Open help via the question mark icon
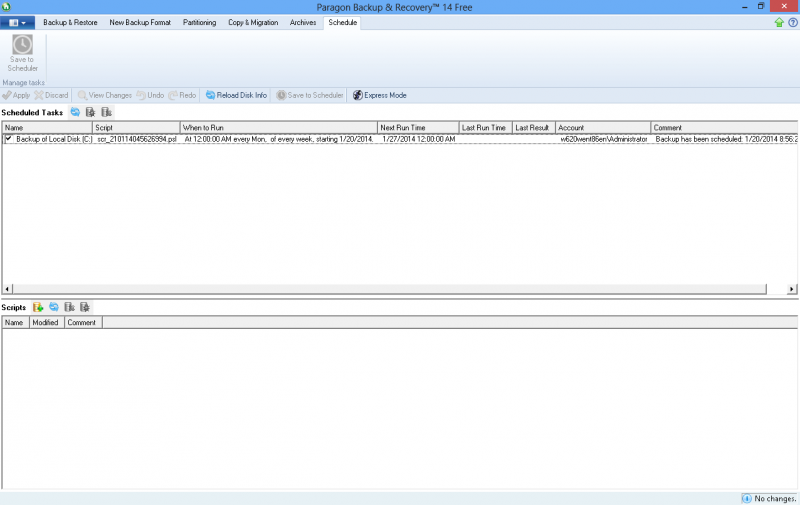Image resolution: width=800 pixels, height=505 pixels. pyautogui.click(x=793, y=22)
